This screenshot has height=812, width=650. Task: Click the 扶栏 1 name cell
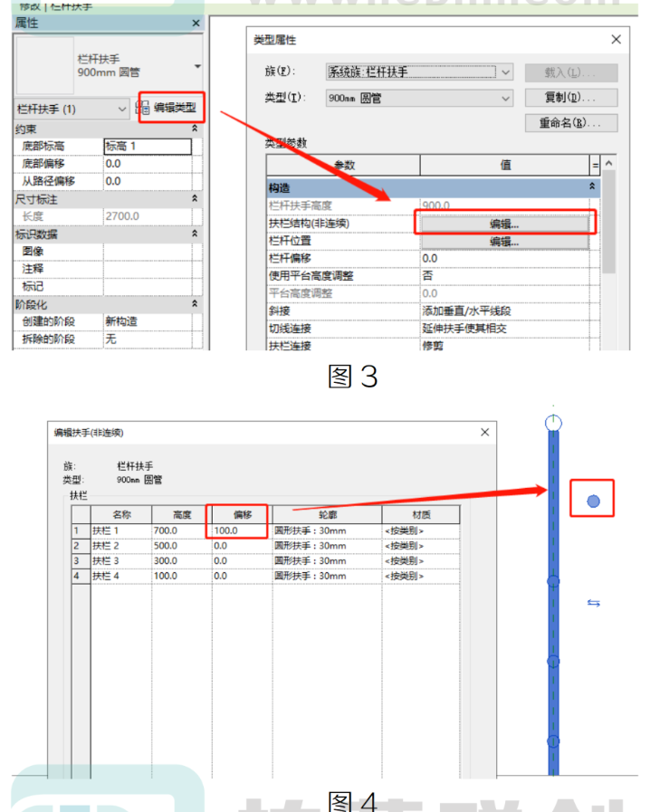121,530
